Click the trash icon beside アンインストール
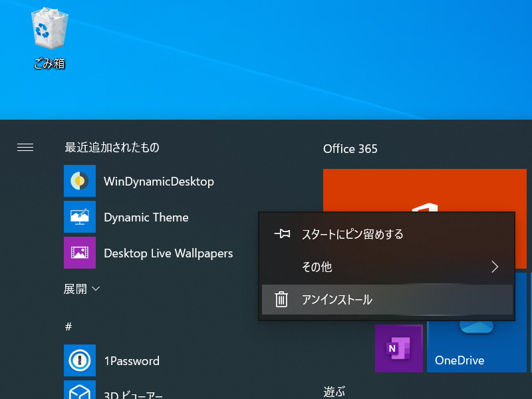Screen dimensions: 532x399 click(x=283, y=299)
